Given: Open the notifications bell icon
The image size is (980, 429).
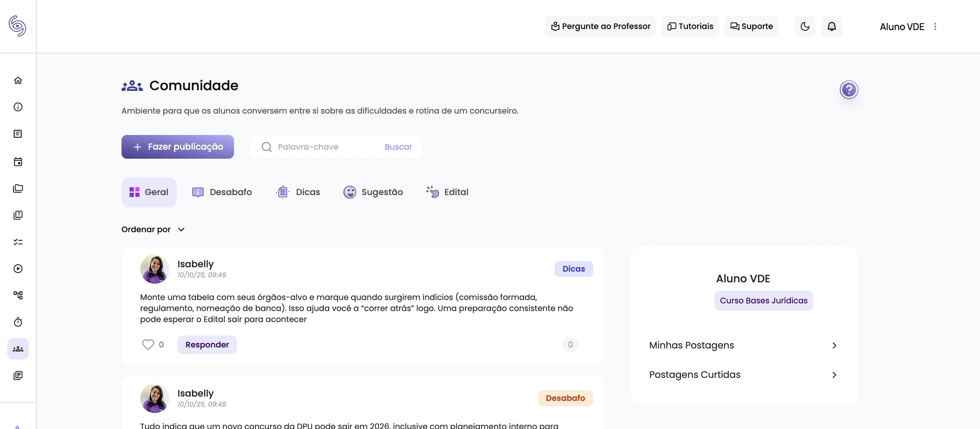Looking at the screenshot, I should click(831, 26).
